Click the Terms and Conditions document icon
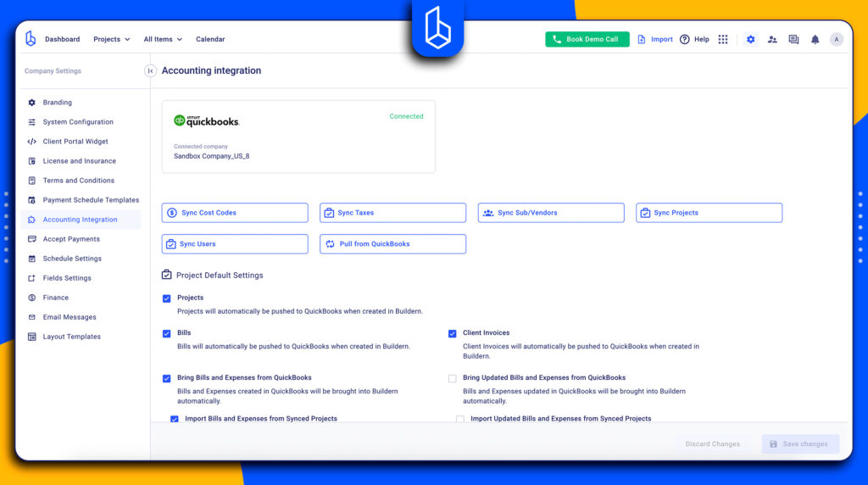 [31, 181]
